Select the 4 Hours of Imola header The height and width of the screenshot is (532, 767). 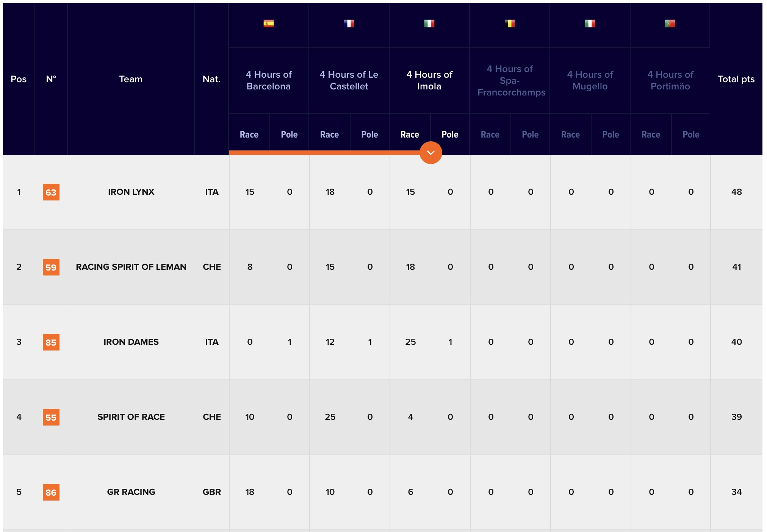tap(429, 80)
